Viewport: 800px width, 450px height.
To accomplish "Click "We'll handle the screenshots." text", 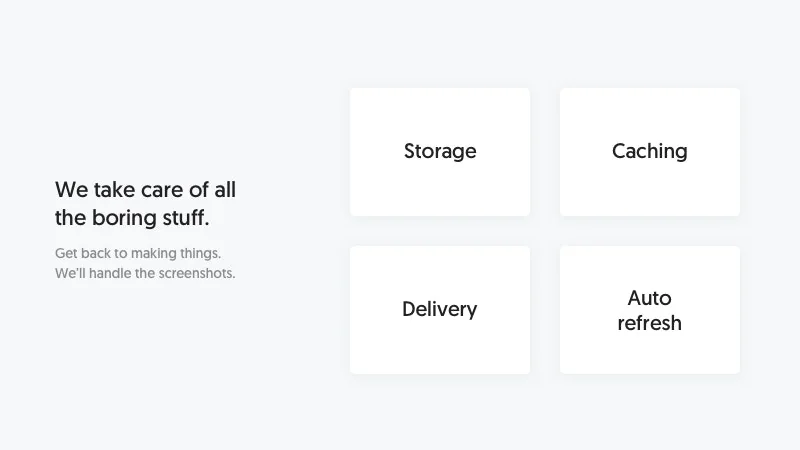I will click(x=145, y=274).
